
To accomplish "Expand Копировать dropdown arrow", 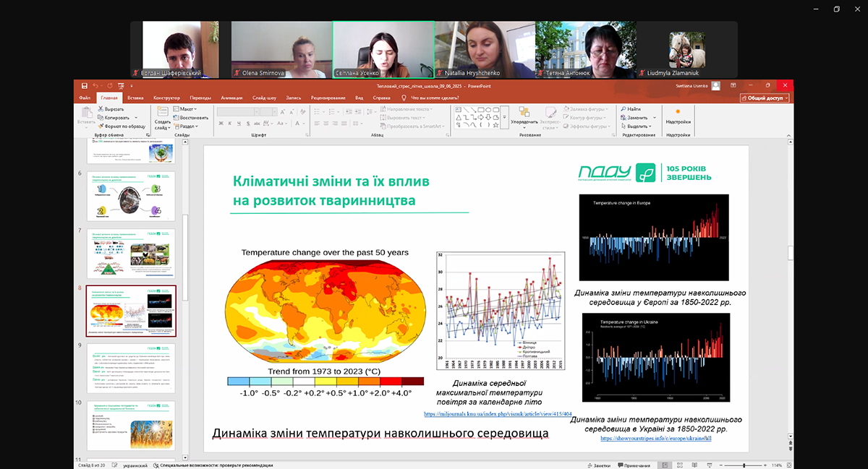I will point(135,118).
